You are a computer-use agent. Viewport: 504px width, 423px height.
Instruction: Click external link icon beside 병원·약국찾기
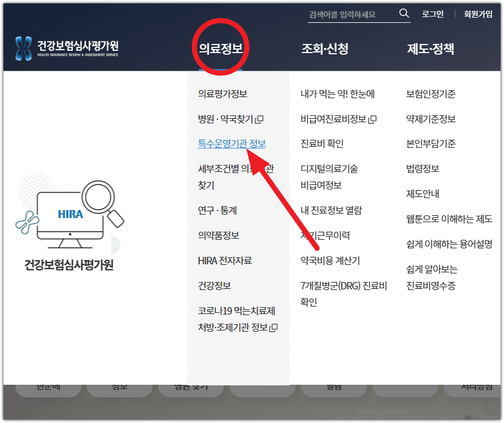pyautogui.click(x=259, y=119)
